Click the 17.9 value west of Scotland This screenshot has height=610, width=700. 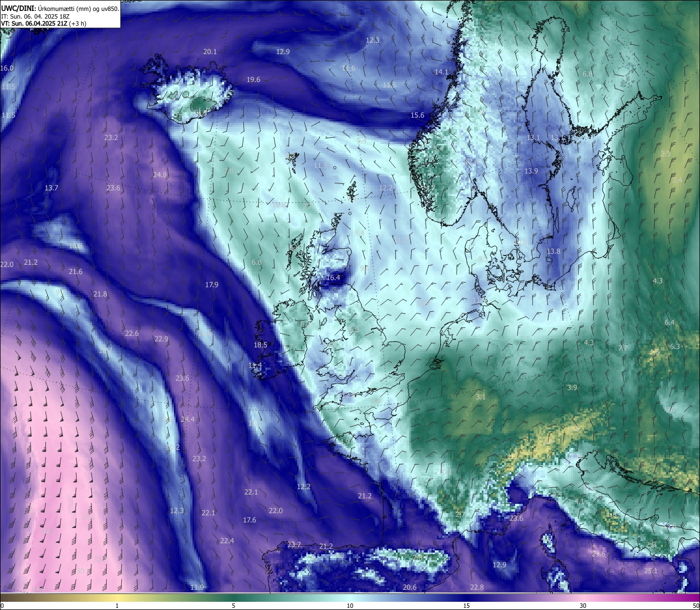pyautogui.click(x=212, y=285)
